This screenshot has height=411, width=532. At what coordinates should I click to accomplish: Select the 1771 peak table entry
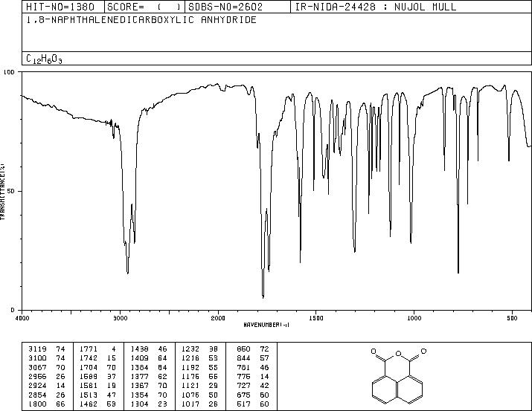(97, 349)
